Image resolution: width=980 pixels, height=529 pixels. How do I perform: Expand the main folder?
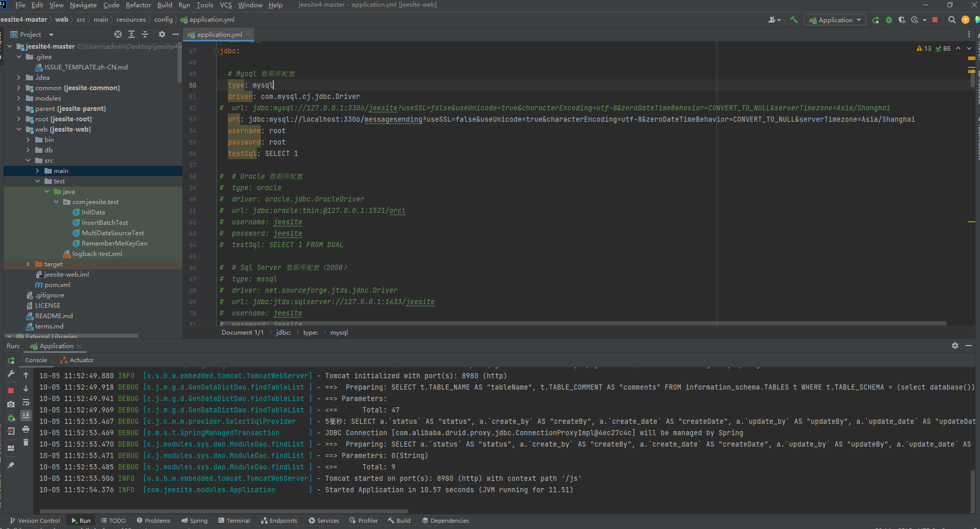pyautogui.click(x=37, y=170)
